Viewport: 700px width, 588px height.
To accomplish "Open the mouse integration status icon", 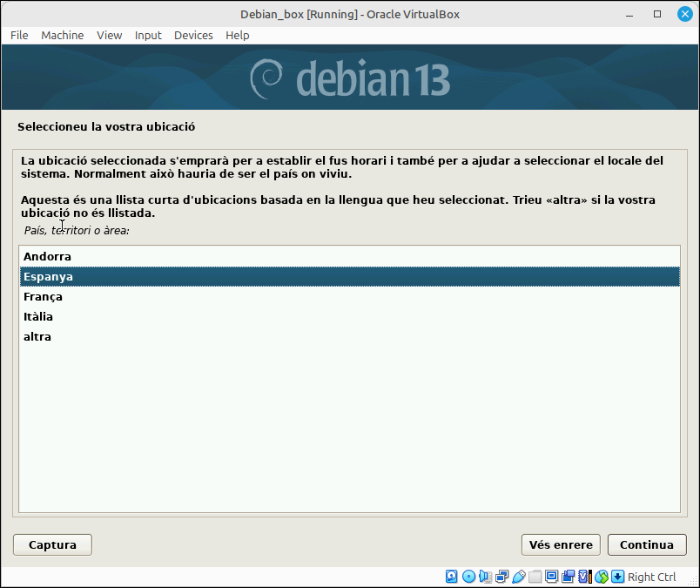I will [x=602, y=577].
